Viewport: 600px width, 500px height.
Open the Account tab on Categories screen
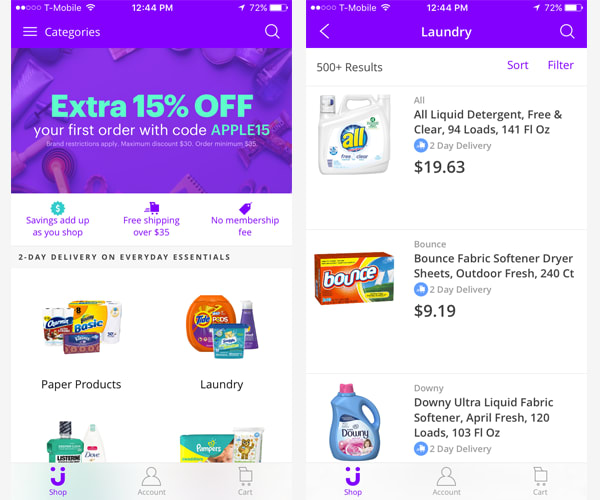coord(152,481)
